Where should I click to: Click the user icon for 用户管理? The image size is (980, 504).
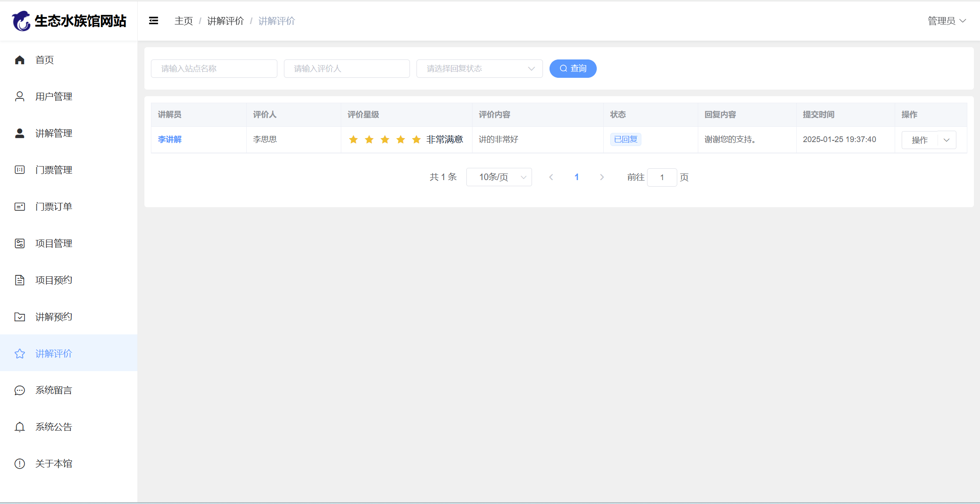pos(20,97)
